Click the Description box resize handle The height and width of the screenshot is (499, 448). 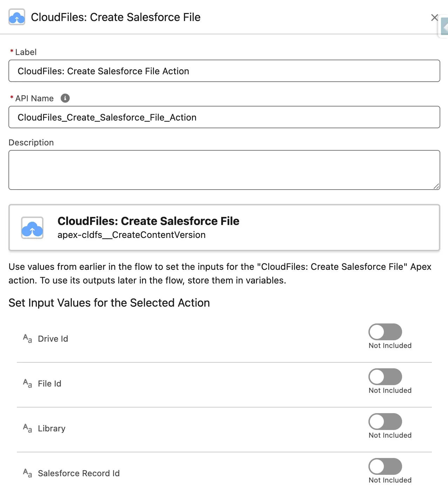pyautogui.click(x=437, y=186)
